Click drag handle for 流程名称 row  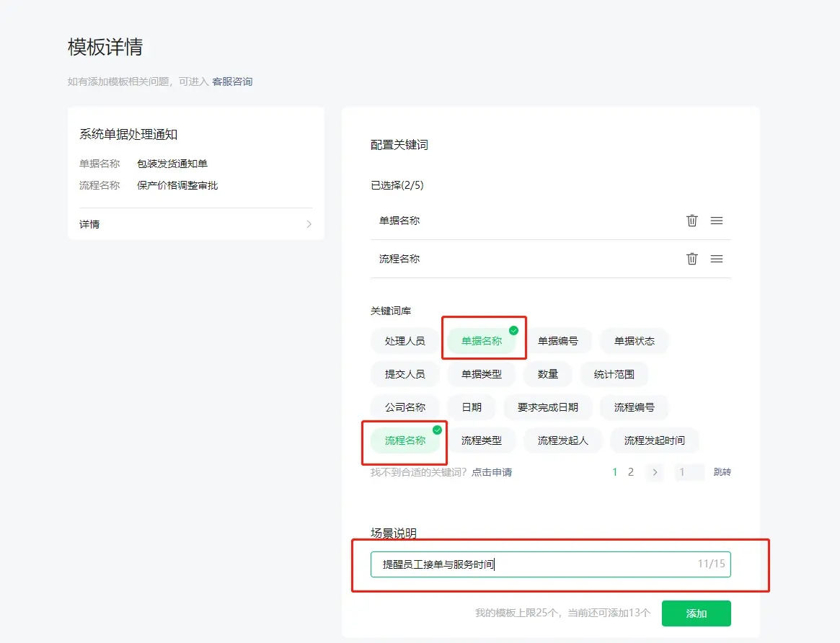click(x=716, y=259)
